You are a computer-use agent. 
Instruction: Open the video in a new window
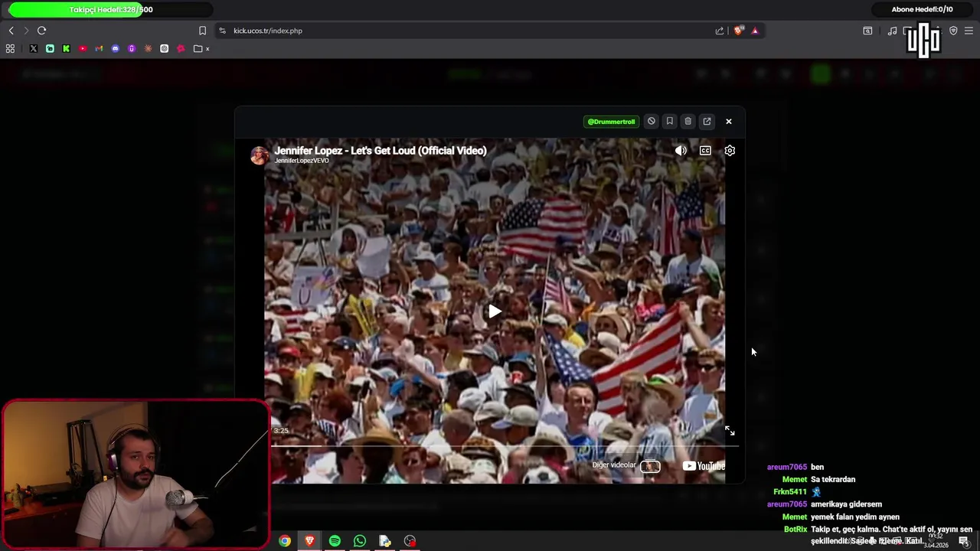(x=707, y=121)
